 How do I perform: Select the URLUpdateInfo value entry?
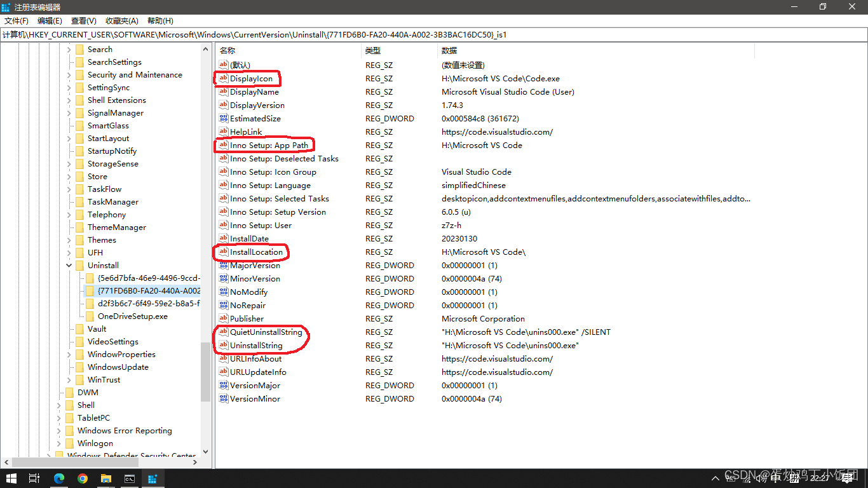tap(258, 372)
